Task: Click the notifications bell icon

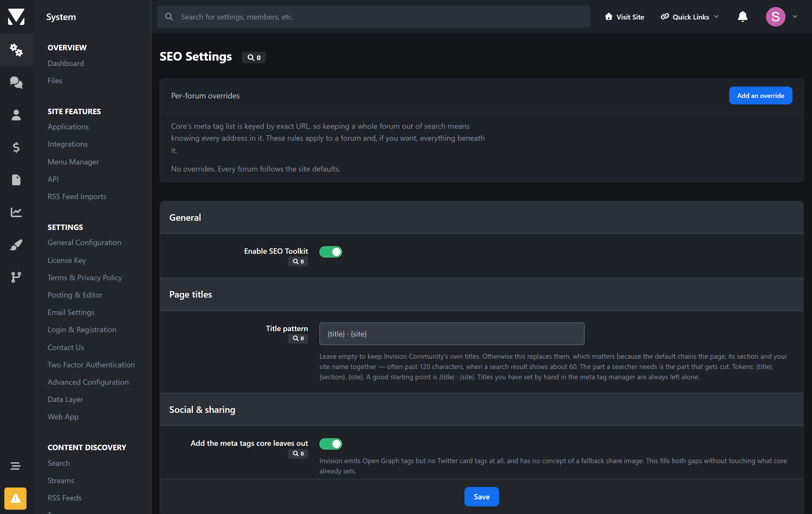Action: coord(742,17)
